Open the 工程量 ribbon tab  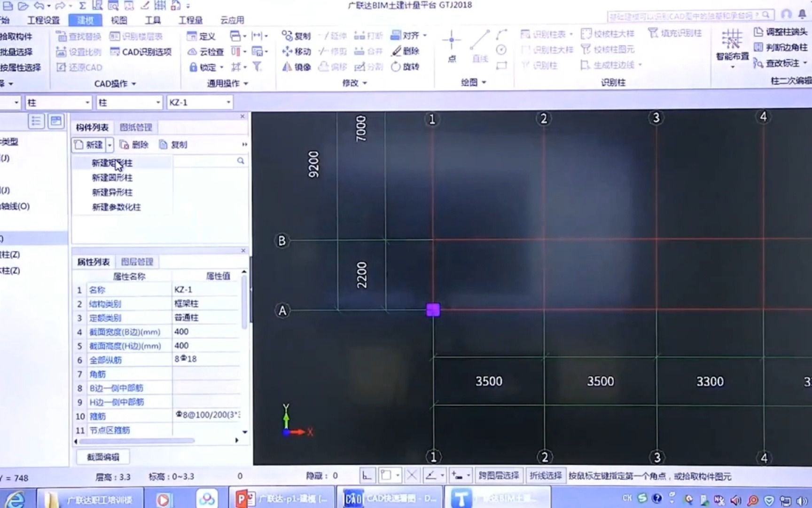(x=190, y=20)
